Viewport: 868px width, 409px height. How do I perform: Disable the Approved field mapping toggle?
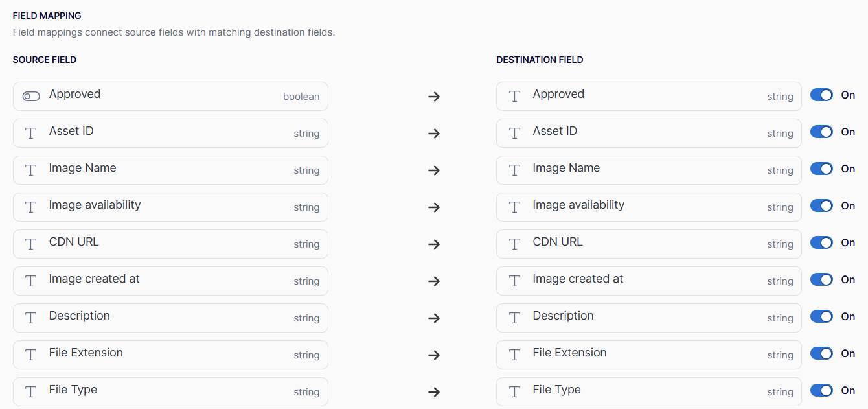click(x=821, y=95)
